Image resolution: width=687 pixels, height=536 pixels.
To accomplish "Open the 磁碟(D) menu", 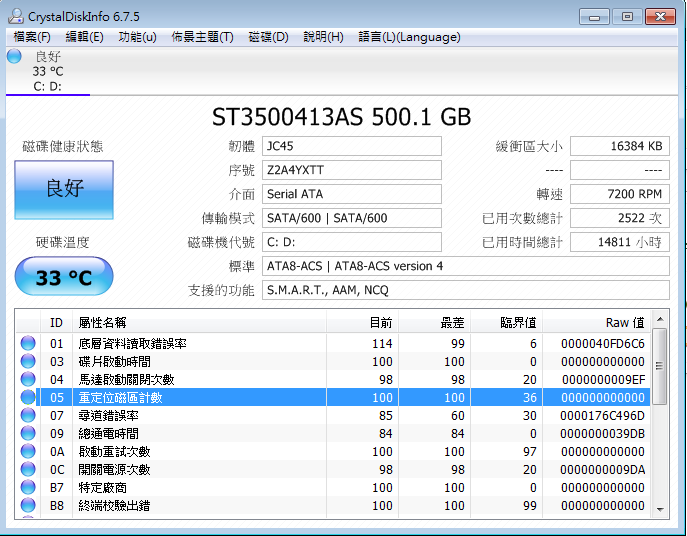I will coord(268,37).
